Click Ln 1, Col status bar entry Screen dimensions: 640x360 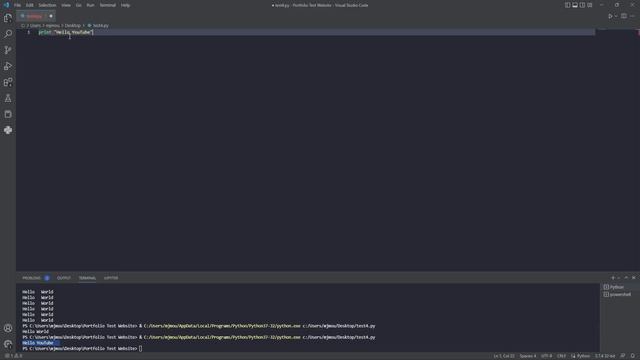504,356
